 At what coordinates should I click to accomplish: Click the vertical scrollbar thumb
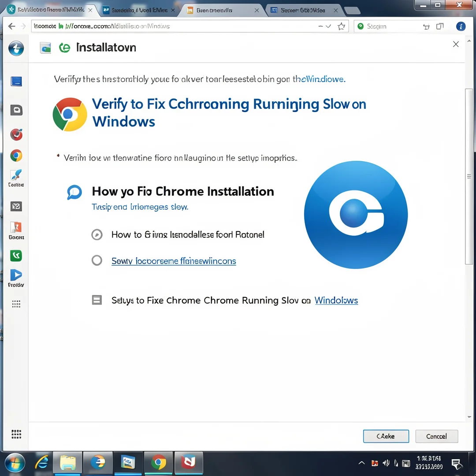[x=469, y=177]
